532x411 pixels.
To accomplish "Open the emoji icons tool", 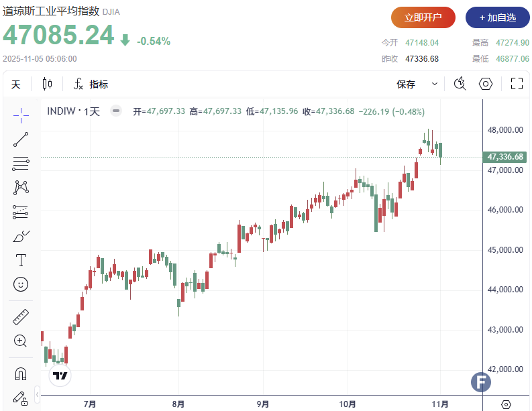I will point(21,284).
